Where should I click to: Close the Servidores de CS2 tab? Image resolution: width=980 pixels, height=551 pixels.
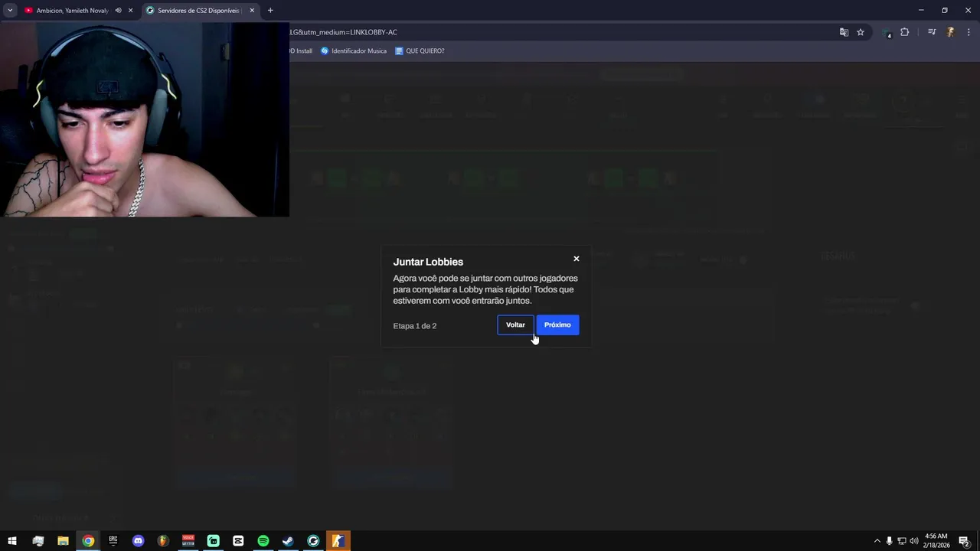pyautogui.click(x=252, y=11)
